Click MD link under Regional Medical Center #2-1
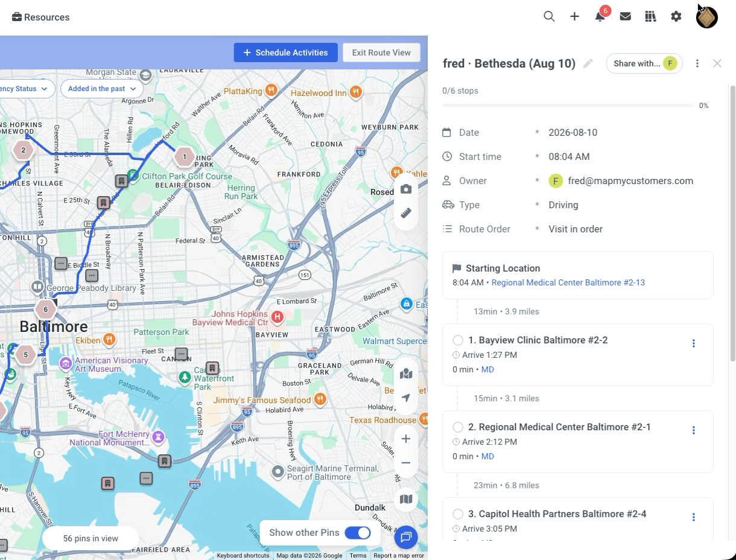The height and width of the screenshot is (560, 736). 487,456
